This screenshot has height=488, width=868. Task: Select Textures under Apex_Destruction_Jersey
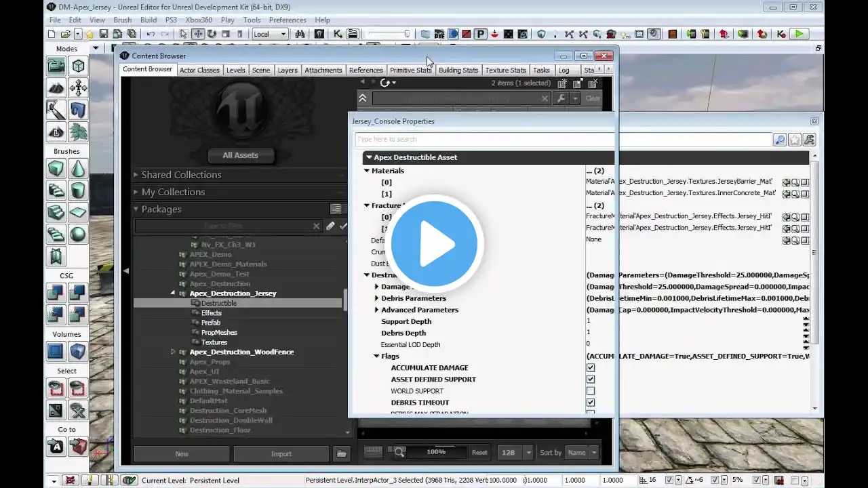pos(214,342)
